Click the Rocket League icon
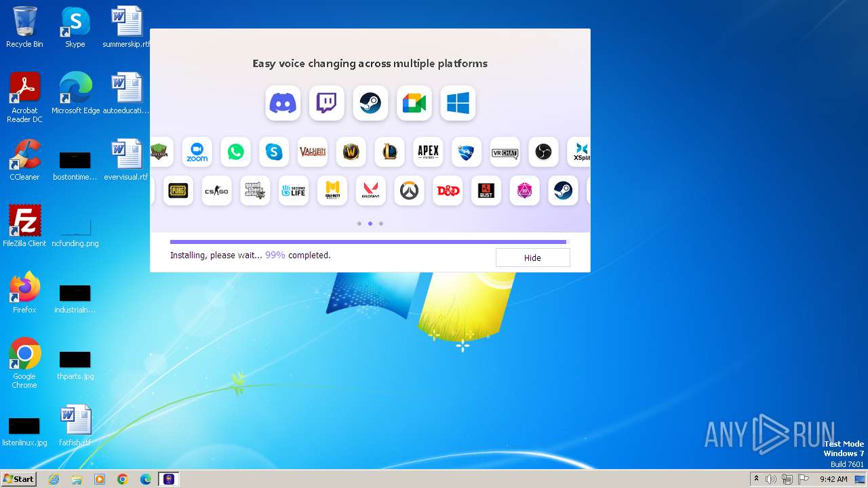This screenshot has width=868, height=488. point(467,152)
